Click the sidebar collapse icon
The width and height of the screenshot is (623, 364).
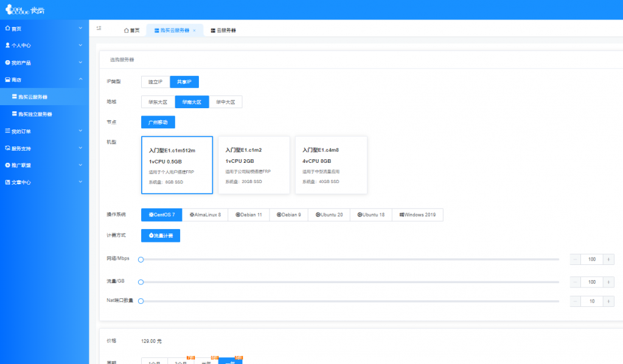point(99,29)
